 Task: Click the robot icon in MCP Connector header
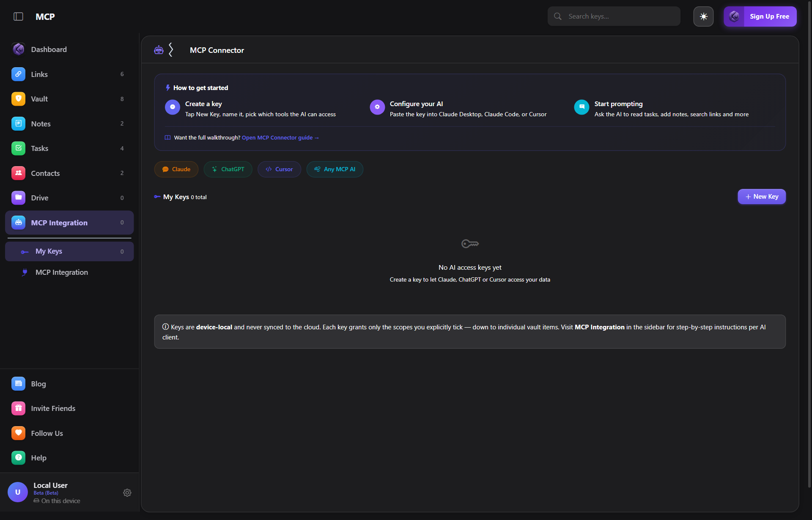[159, 50]
